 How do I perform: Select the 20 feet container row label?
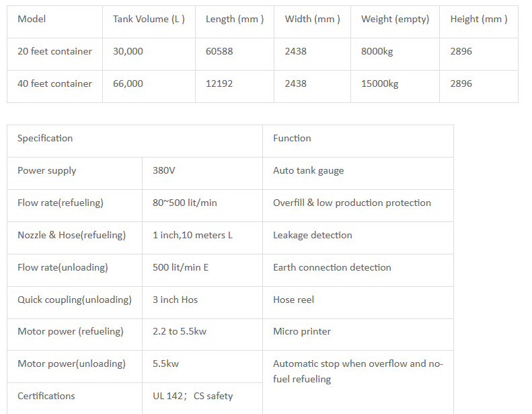pyautogui.click(x=54, y=51)
